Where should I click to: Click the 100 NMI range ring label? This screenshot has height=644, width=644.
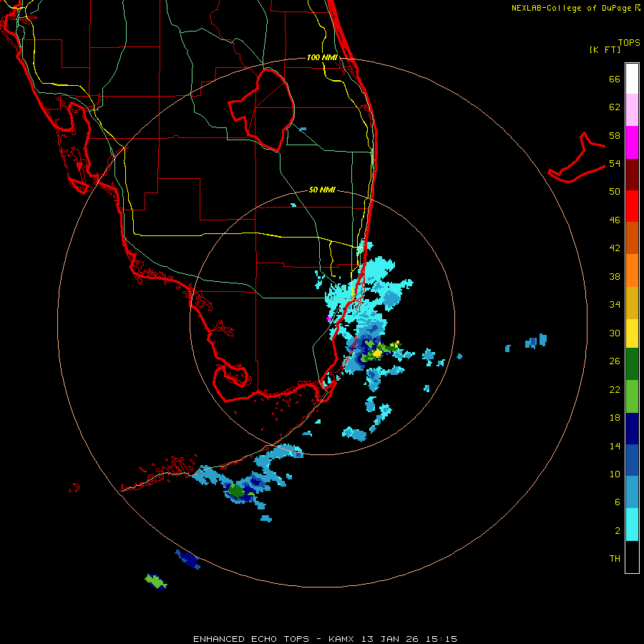pyautogui.click(x=322, y=57)
